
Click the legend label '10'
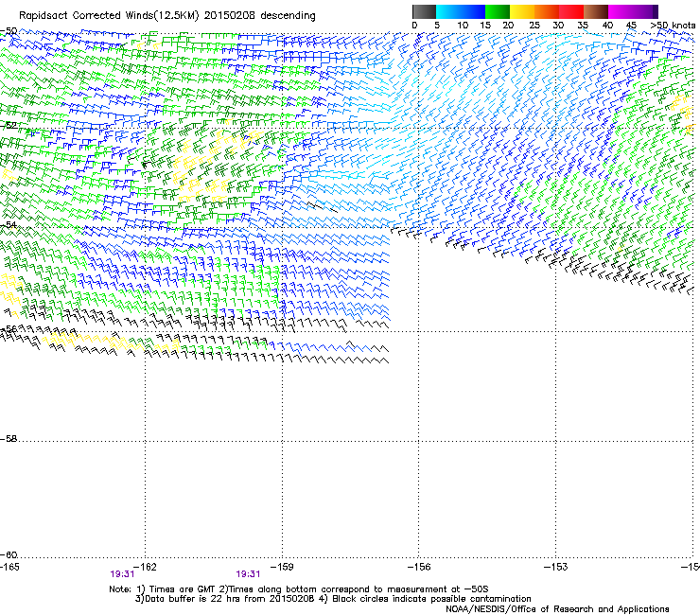[463, 25]
